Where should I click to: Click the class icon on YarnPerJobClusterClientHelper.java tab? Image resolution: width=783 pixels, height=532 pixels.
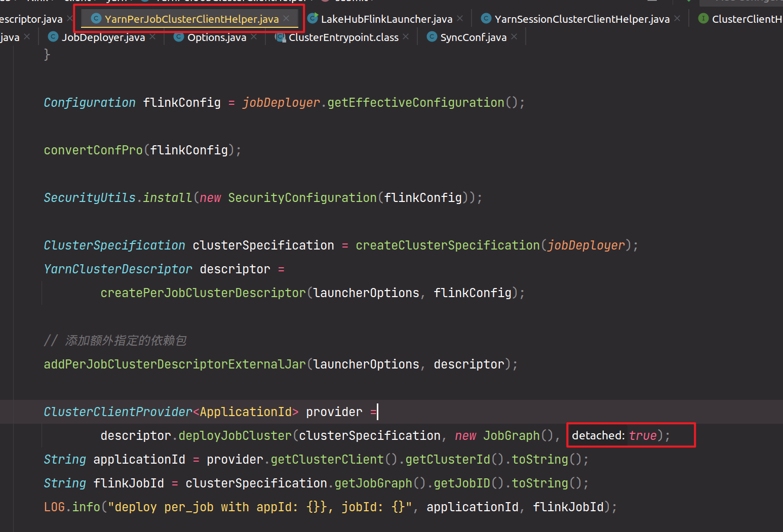coord(96,19)
